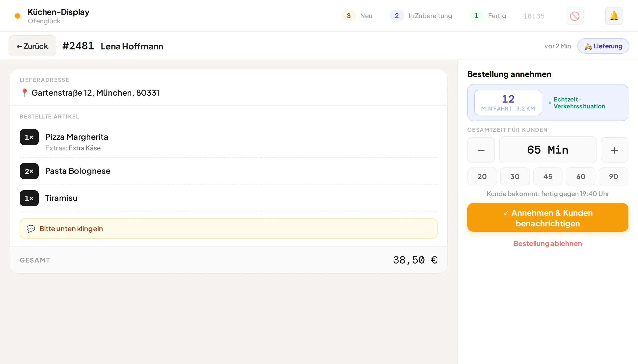Reject order via Bestellung ablehnen
The image size is (638, 364).
[548, 243]
